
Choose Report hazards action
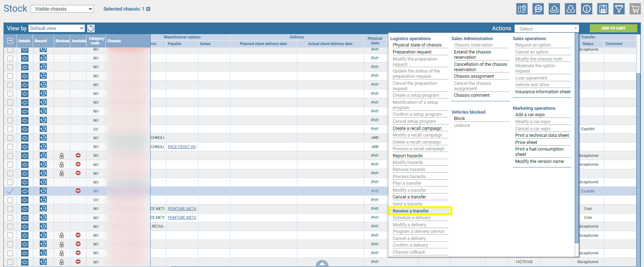click(x=408, y=156)
